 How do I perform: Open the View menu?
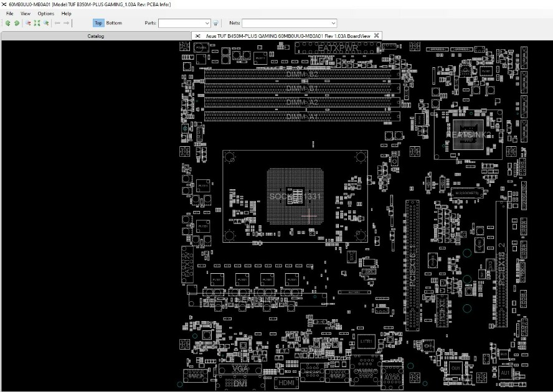26,14
